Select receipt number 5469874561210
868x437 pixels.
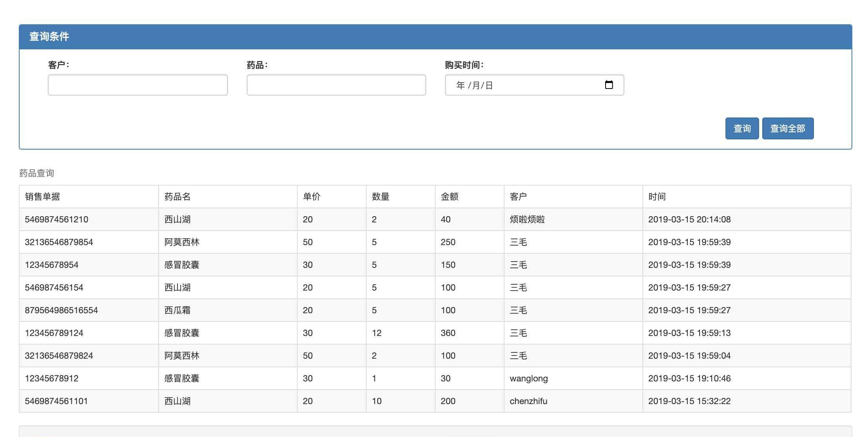point(56,219)
